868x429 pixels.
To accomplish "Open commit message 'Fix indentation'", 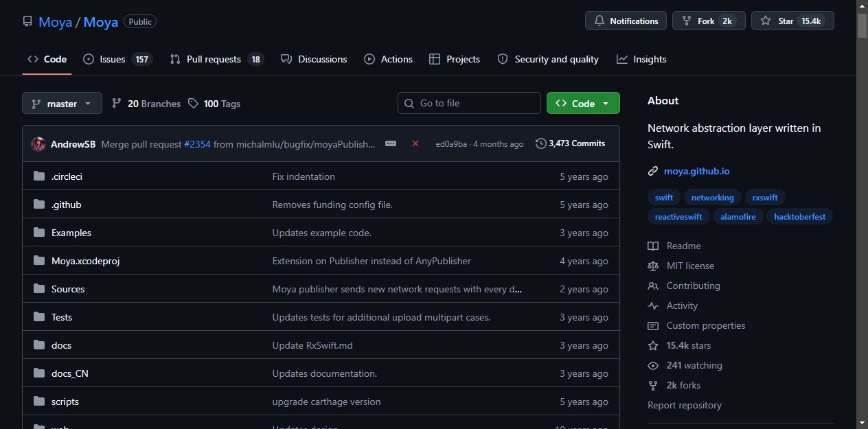I will pyautogui.click(x=304, y=176).
